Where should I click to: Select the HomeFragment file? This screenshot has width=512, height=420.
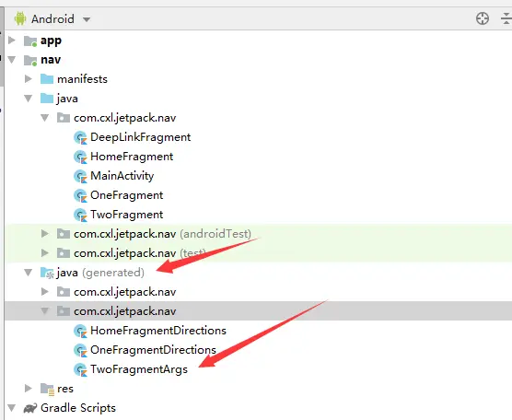132,157
